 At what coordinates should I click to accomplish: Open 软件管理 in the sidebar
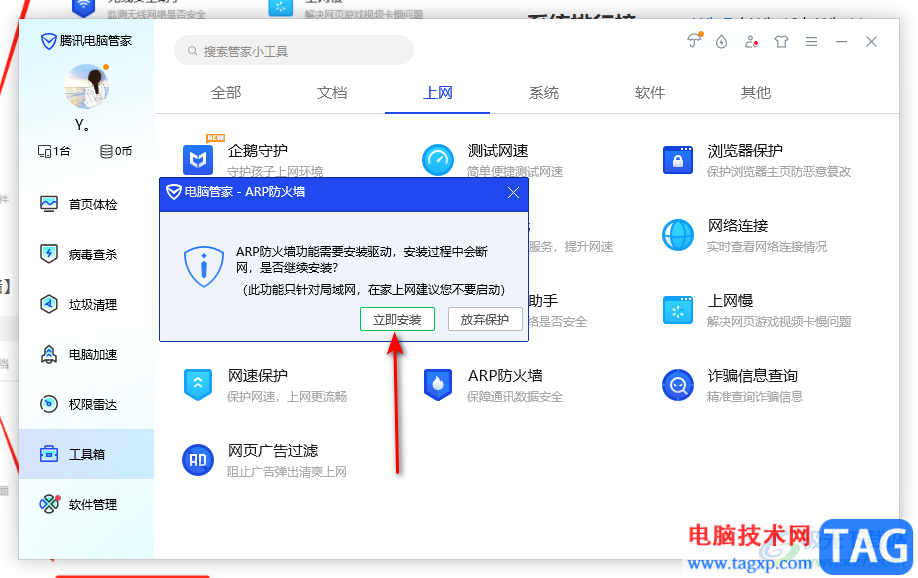tap(86, 504)
